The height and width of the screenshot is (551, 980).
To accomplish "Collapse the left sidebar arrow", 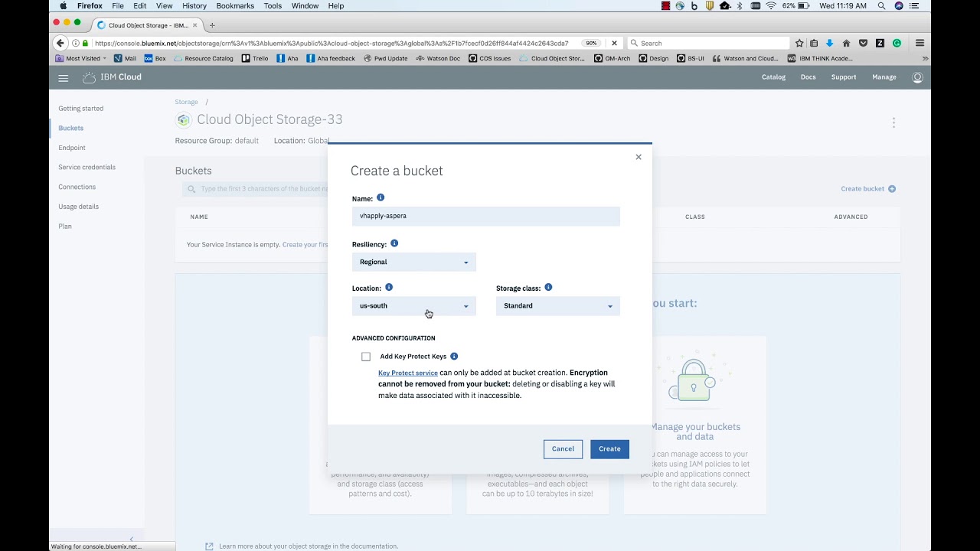I will [132, 540].
